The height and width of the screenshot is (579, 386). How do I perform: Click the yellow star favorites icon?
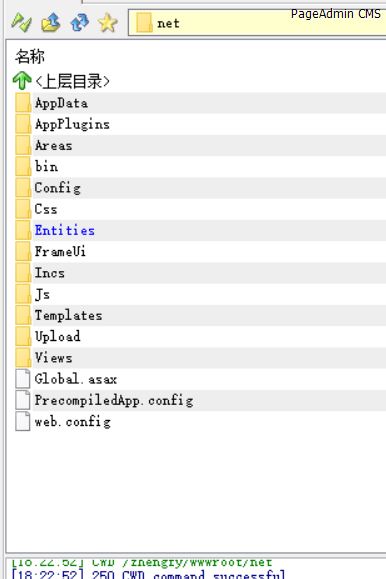click(108, 23)
